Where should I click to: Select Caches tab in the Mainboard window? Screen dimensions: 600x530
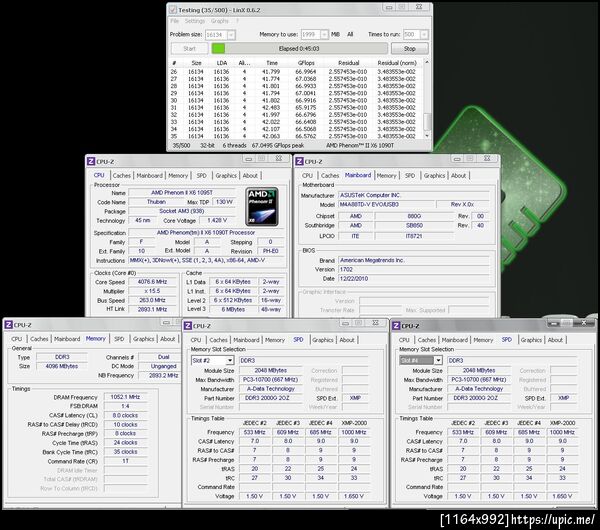(330, 176)
